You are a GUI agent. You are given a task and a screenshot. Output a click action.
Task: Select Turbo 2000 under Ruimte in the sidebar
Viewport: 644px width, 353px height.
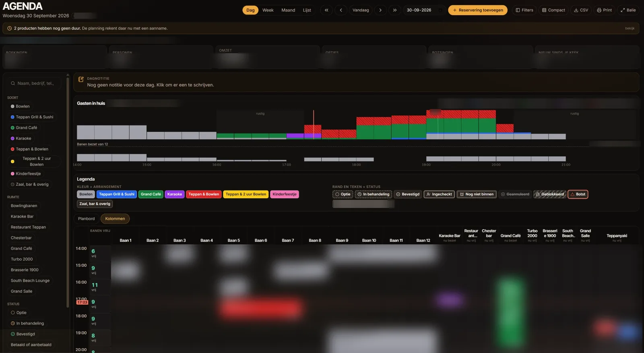coord(22,260)
